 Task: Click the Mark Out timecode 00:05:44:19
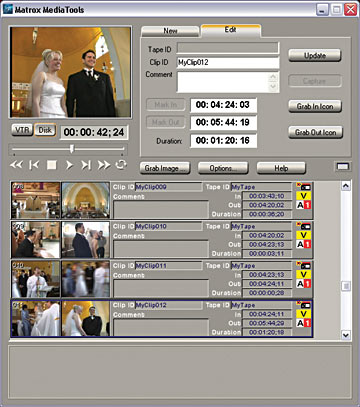(x=223, y=123)
